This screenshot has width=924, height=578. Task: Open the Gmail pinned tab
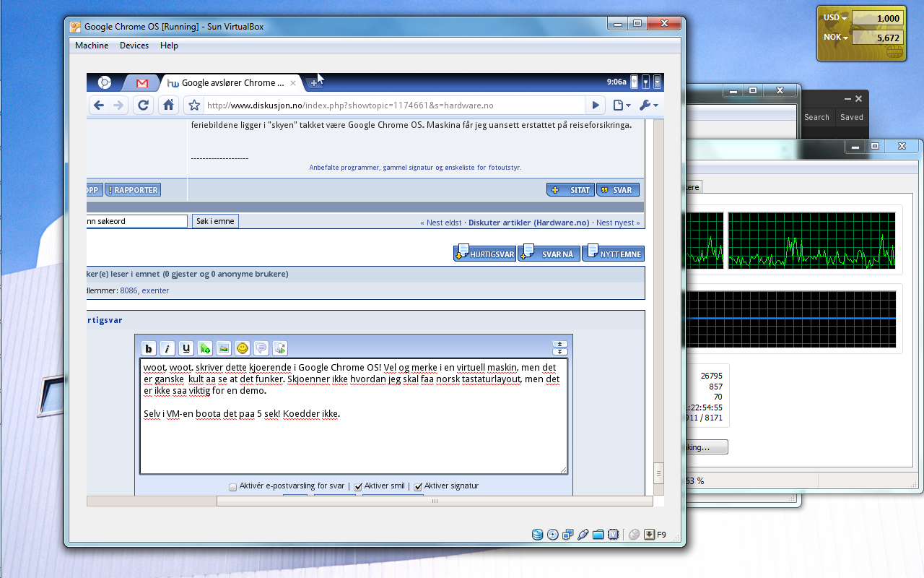click(141, 83)
